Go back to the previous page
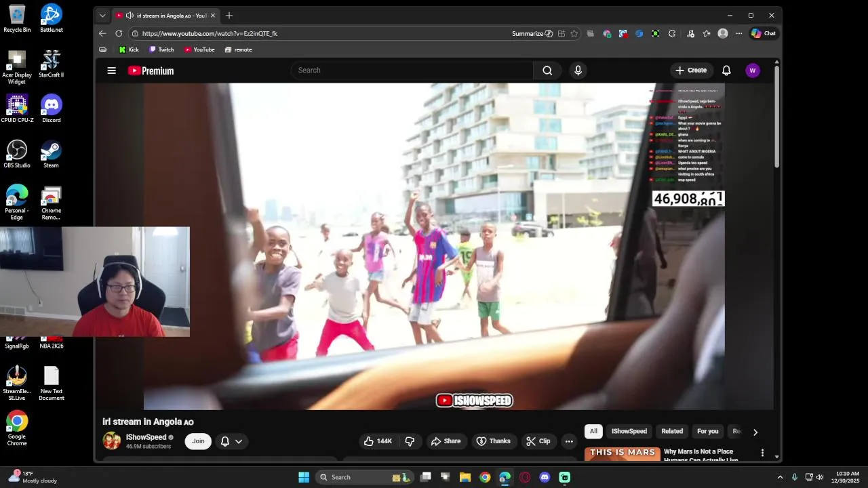The image size is (868, 488). tap(102, 33)
